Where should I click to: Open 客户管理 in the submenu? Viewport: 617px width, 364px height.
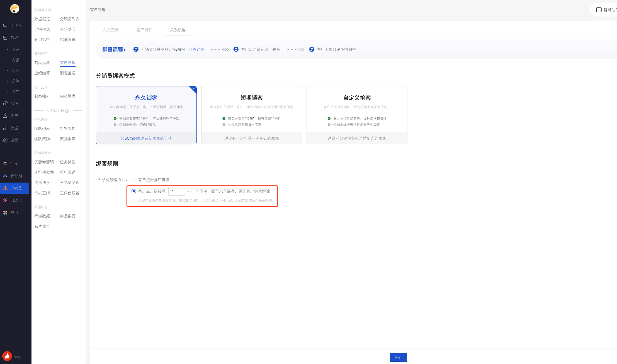pos(68,63)
